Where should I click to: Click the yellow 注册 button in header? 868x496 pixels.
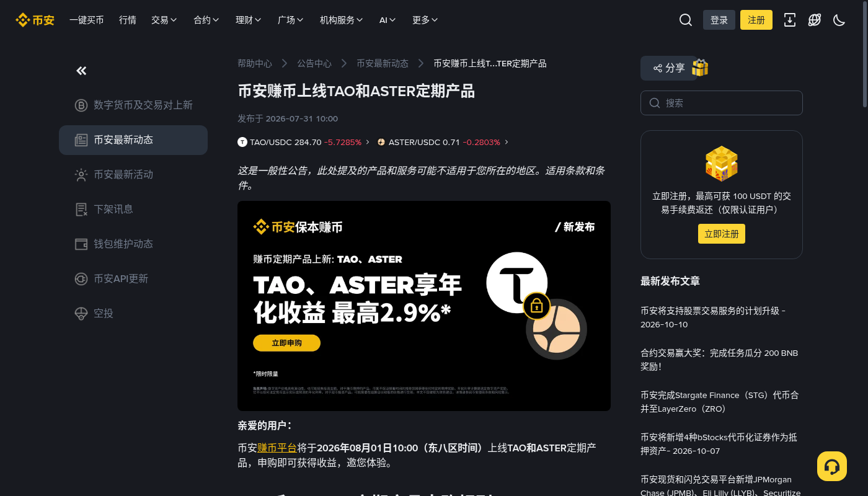point(756,20)
